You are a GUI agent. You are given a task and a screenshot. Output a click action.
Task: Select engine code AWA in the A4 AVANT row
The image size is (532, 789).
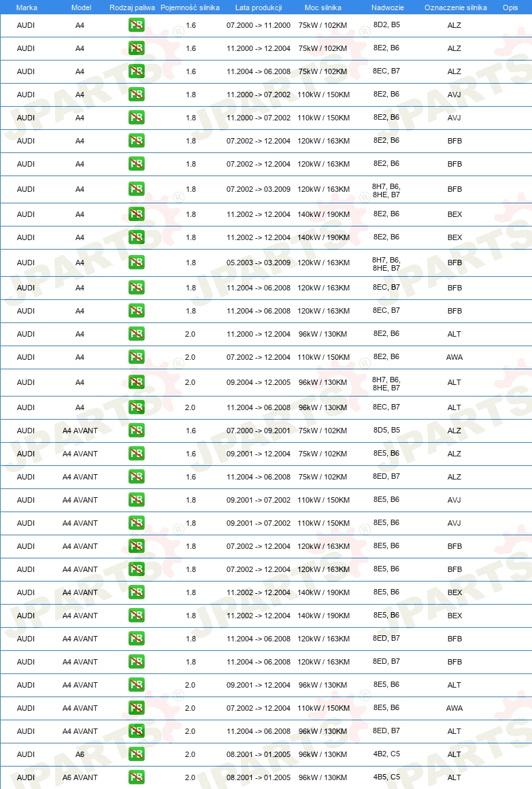(454, 708)
